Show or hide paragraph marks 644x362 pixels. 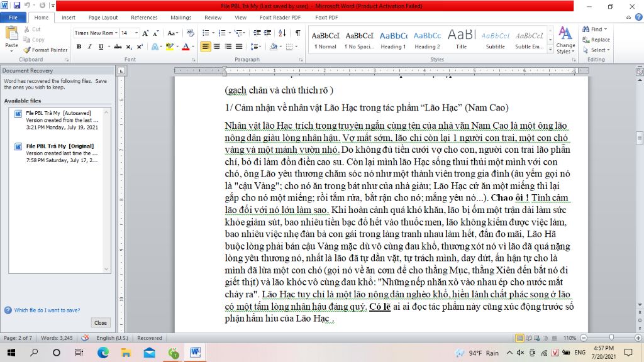coord(297,33)
